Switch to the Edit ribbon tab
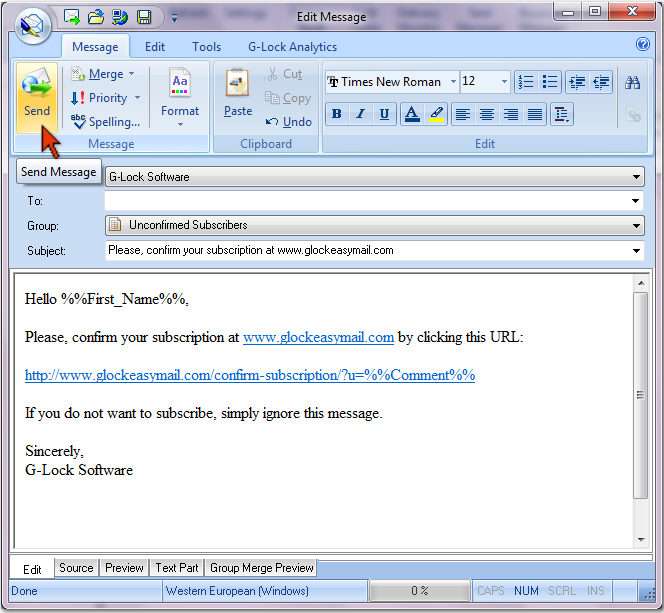664x613 pixels. [x=155, y=47]
